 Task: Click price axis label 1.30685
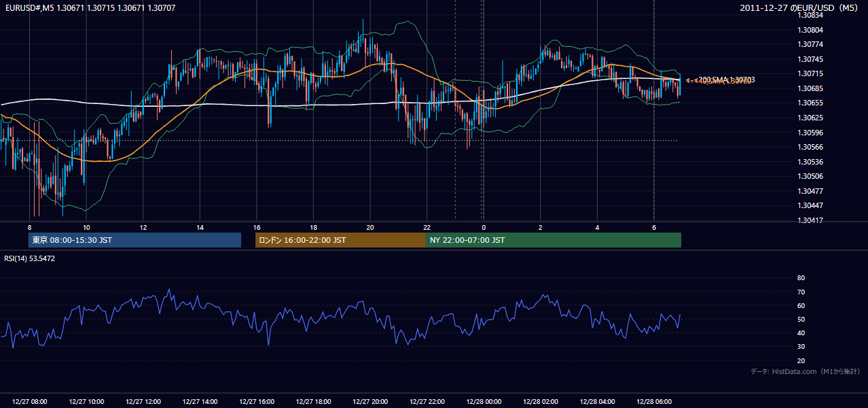[x=810, y=88]
